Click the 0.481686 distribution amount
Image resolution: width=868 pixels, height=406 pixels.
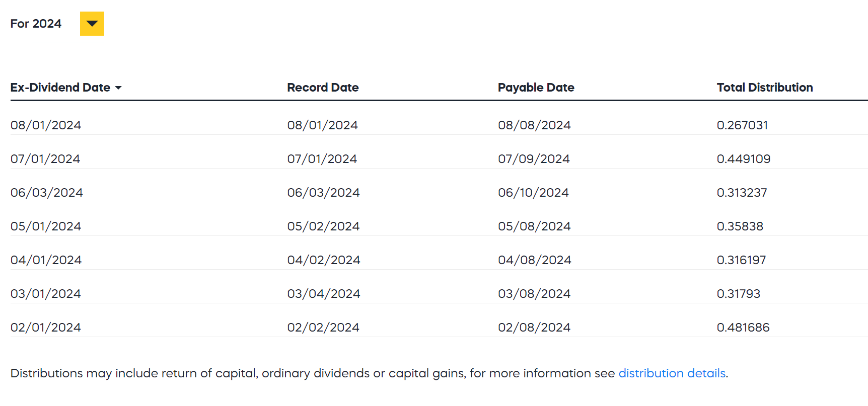[x=743, y=328]
